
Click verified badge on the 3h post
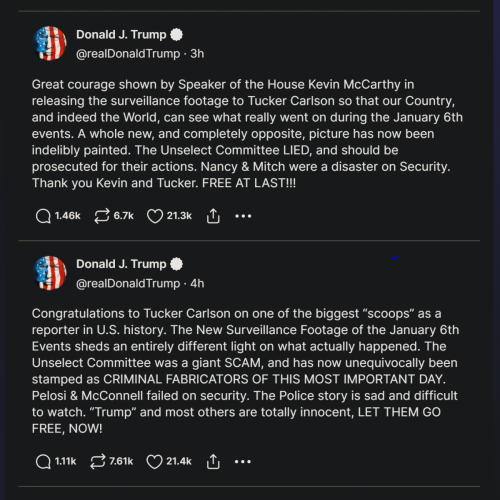(x=176, y=35)
